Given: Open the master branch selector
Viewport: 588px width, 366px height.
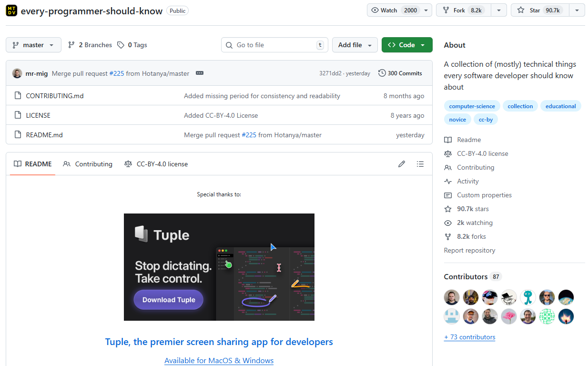Looking at the screenshot, I should pos(33,45).
